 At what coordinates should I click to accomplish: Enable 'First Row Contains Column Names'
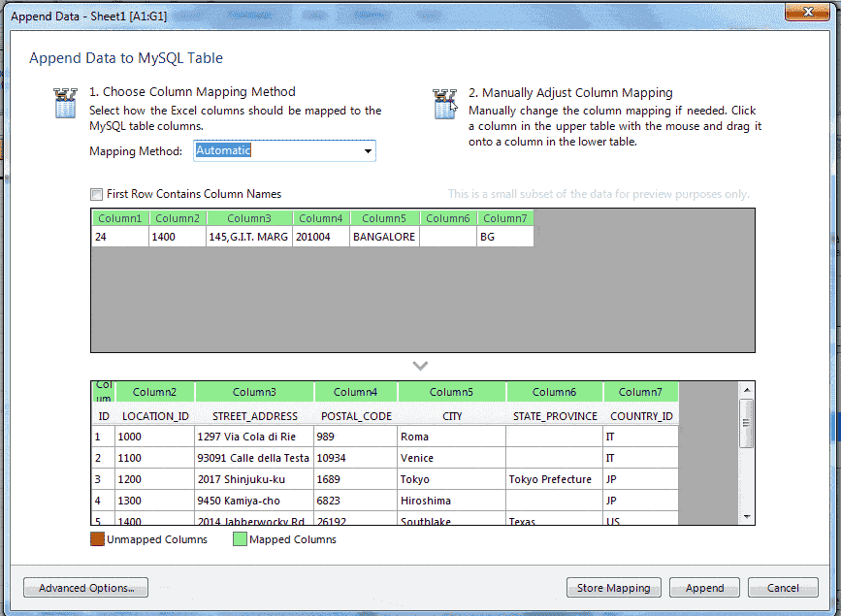[x=96, y=194]
